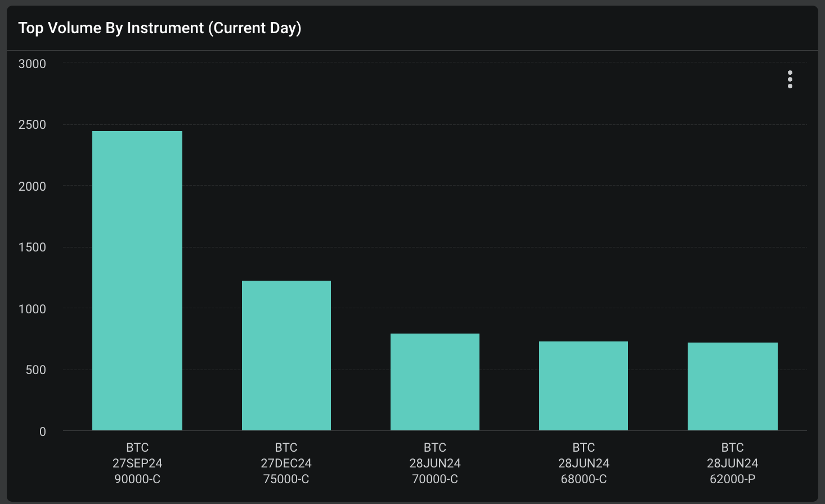Click the 28JUN24 70000-C axis label
Image resolution: width=825 pixels, height=504 pixels.
pos(435,463)
